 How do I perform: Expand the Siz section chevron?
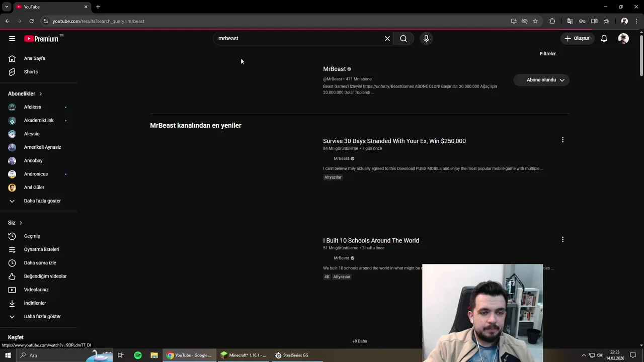21,223
